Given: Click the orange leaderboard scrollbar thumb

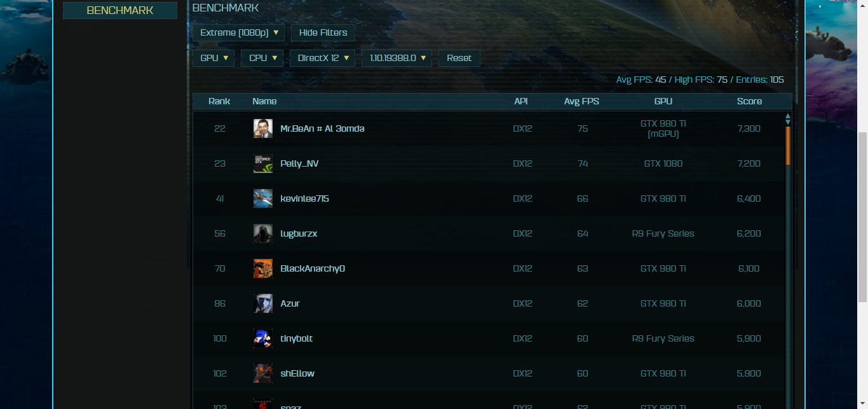Looking at the screenshot, I should [788, 146].
